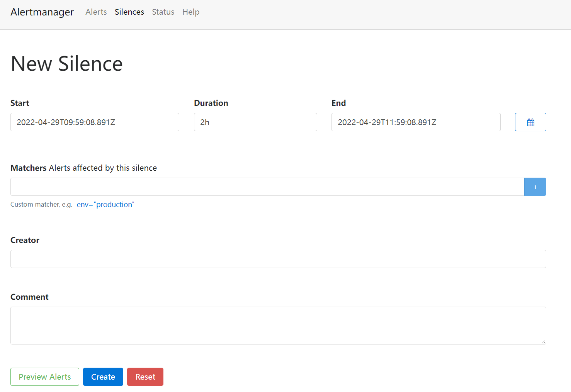Open the Help page
Image resolution: width=571 pixels, height=392 pixels.
(x=191, y=12)
